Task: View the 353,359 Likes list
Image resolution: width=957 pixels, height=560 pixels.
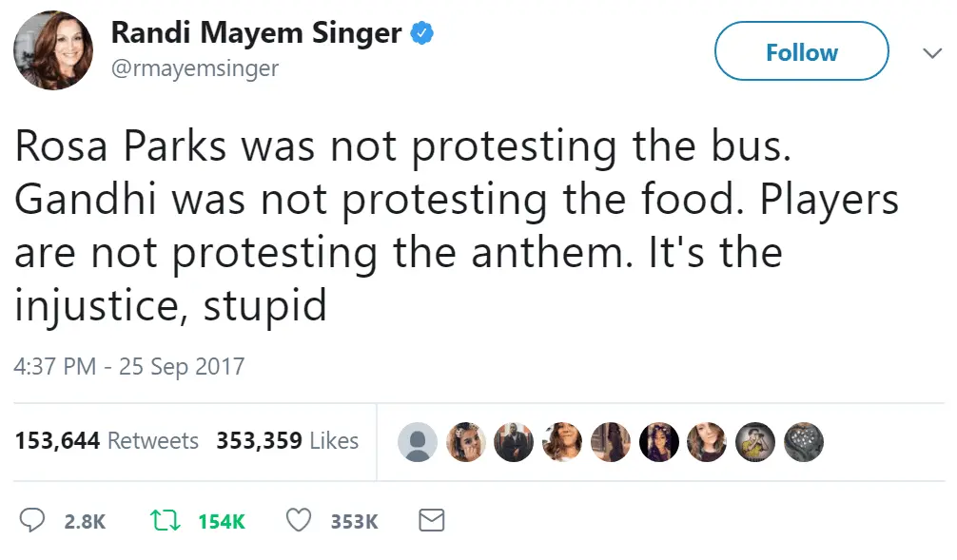Action: tap(287, 441)
